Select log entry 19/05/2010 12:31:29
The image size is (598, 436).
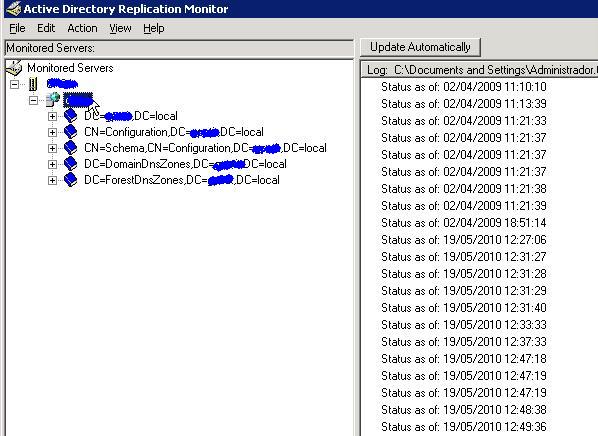click(464, 291)
